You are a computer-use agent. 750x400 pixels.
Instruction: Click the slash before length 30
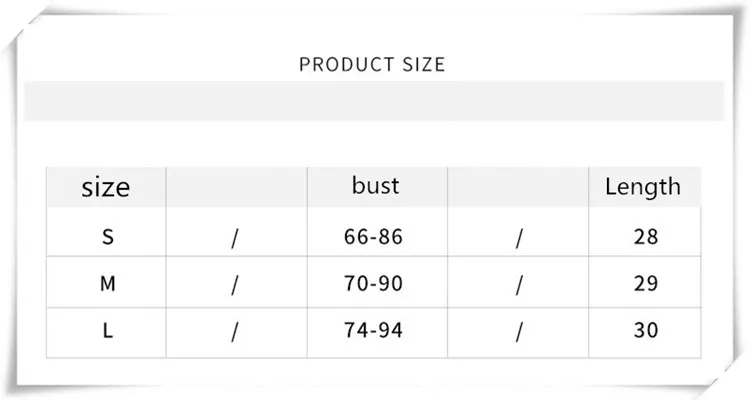[519, 332]
